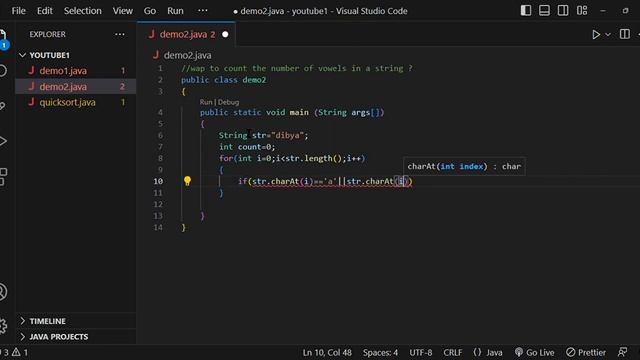Click the for loop header on line 8

pos(292,158)
